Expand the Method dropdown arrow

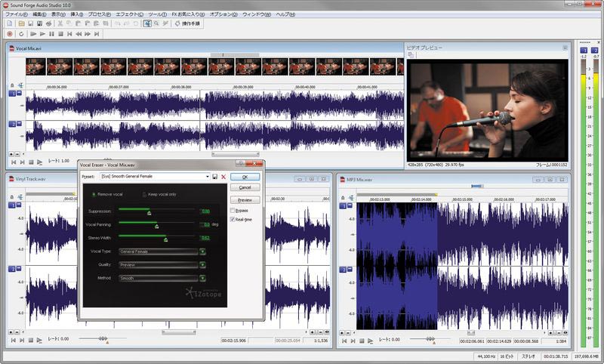pyautogui.click(x=202, y=278)
